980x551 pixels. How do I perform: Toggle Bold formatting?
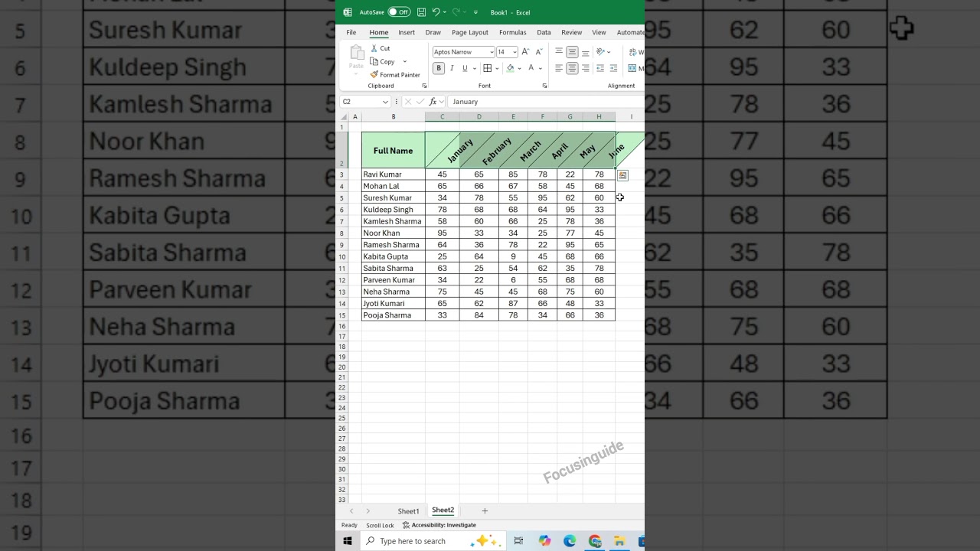coord(439,68)
